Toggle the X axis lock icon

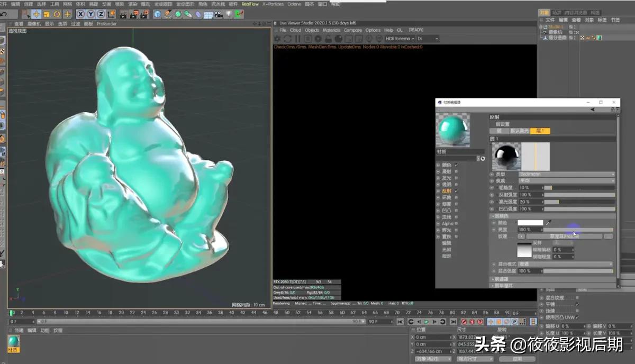pos(81,14)
